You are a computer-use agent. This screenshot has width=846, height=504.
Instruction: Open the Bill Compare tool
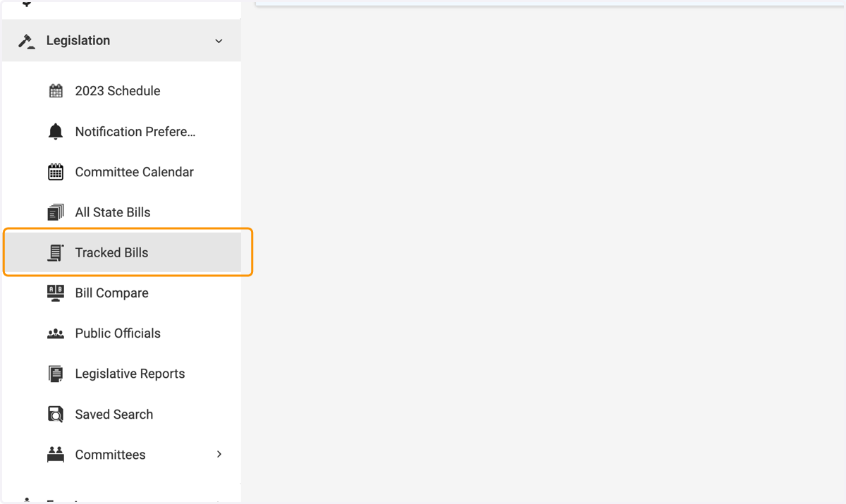112,293
